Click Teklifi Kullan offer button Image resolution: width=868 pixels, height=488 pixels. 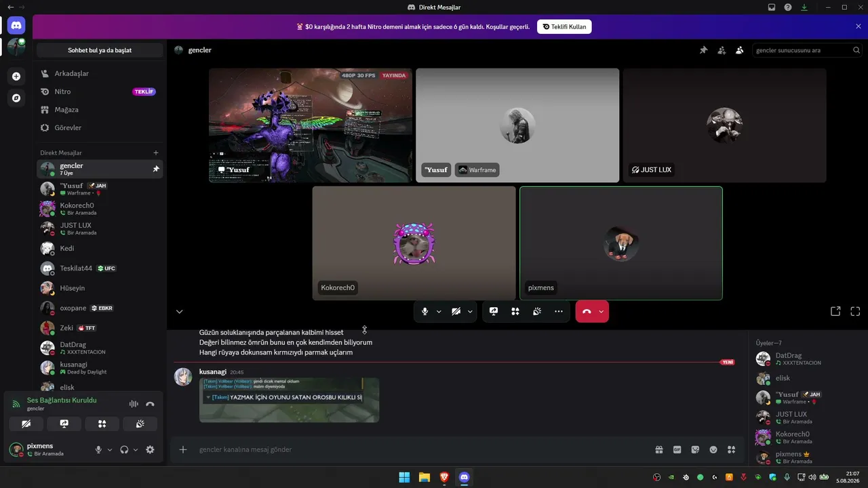(565, 26)
